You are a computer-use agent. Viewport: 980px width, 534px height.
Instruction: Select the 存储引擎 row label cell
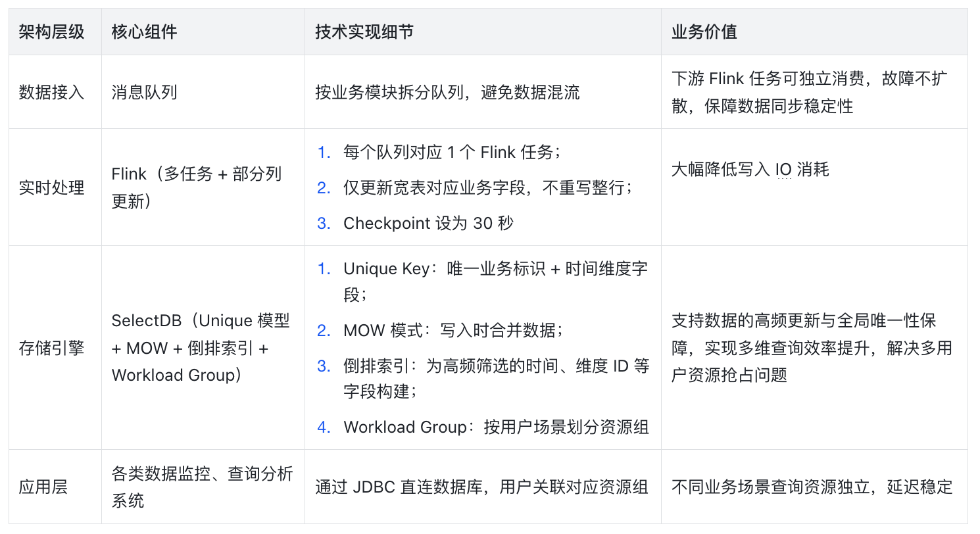coord(52,348)
